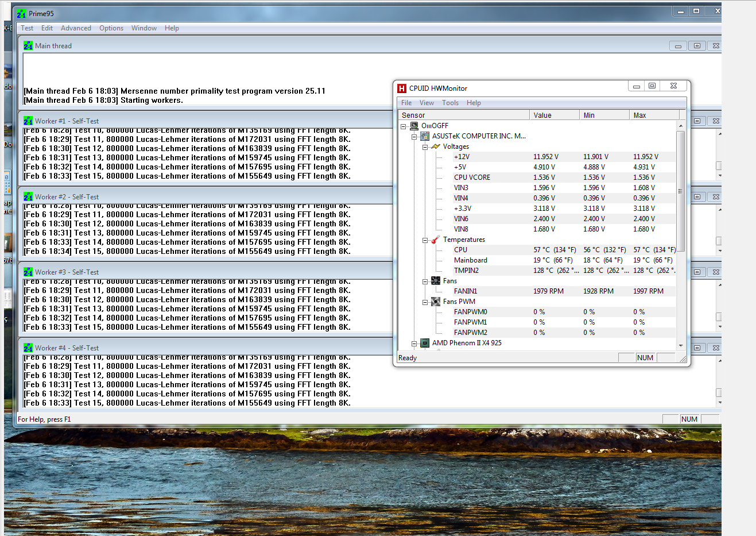Click the computer icon beside OmOGFF

point(414,126)
